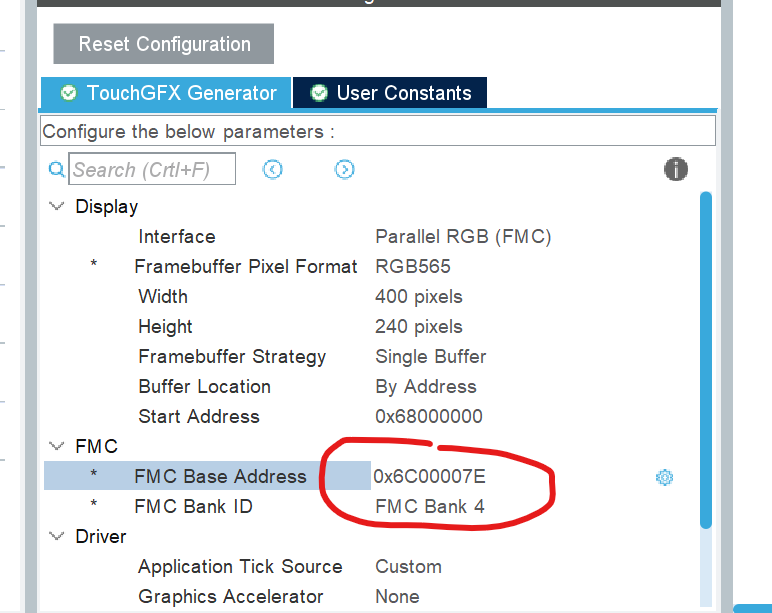Viewport: 772px width, 613px height.
Task: Collapse the Display section
Action: pos(57,206)
